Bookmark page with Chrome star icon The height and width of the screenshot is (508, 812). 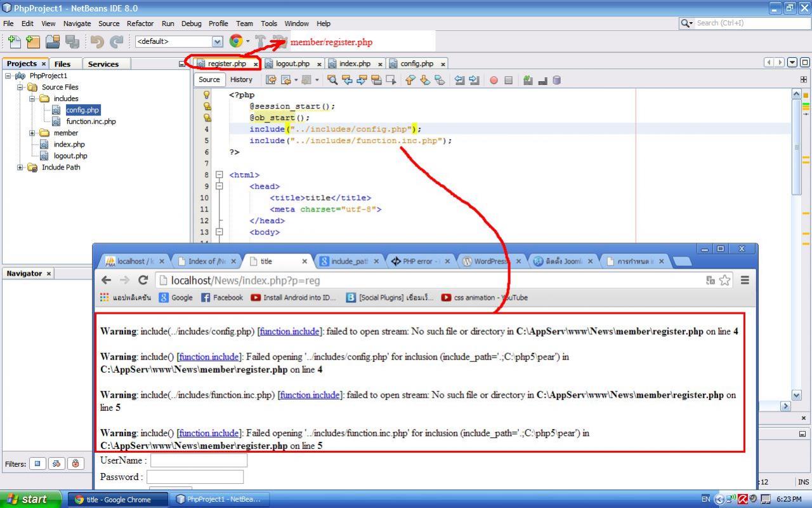(x=724, y=280)
